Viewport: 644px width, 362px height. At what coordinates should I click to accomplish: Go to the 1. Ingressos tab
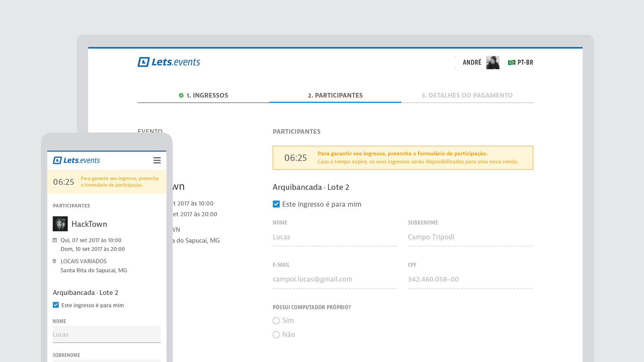click(x=207, y=95)
